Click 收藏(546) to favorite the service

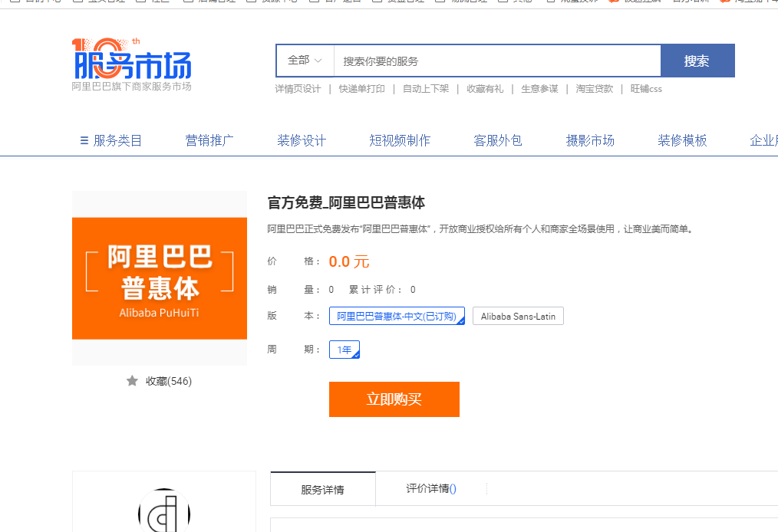(169, 381)
